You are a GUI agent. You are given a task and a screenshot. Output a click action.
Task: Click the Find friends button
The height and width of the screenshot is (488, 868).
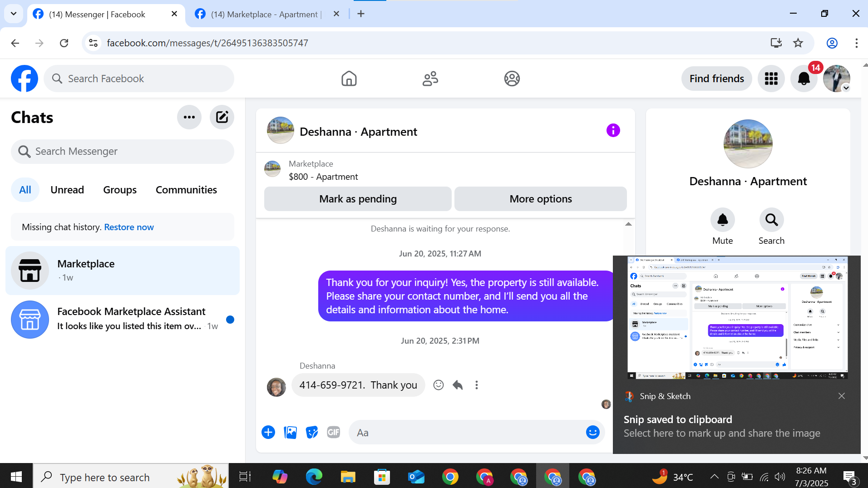point(716,79)
